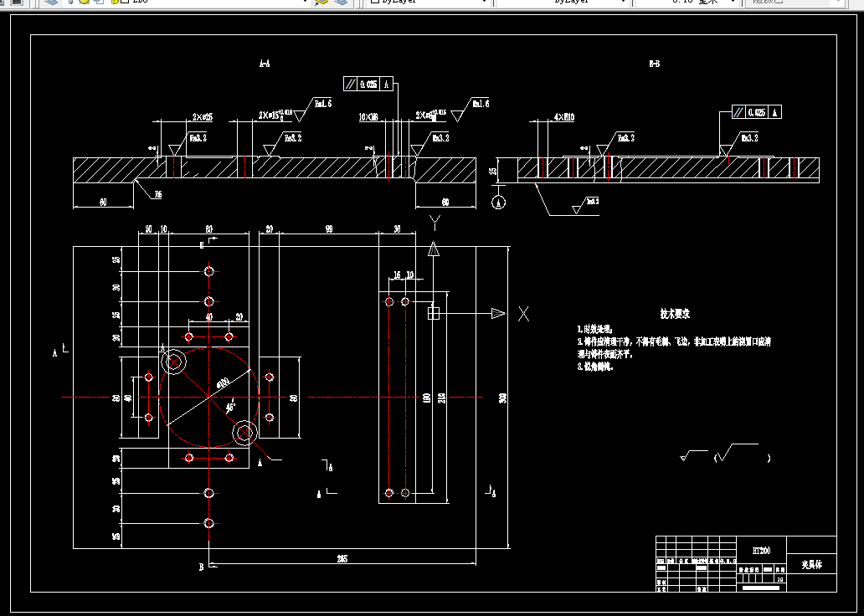Click the Y axis label
Screen dimensions: 864x616
pos(435,223)
